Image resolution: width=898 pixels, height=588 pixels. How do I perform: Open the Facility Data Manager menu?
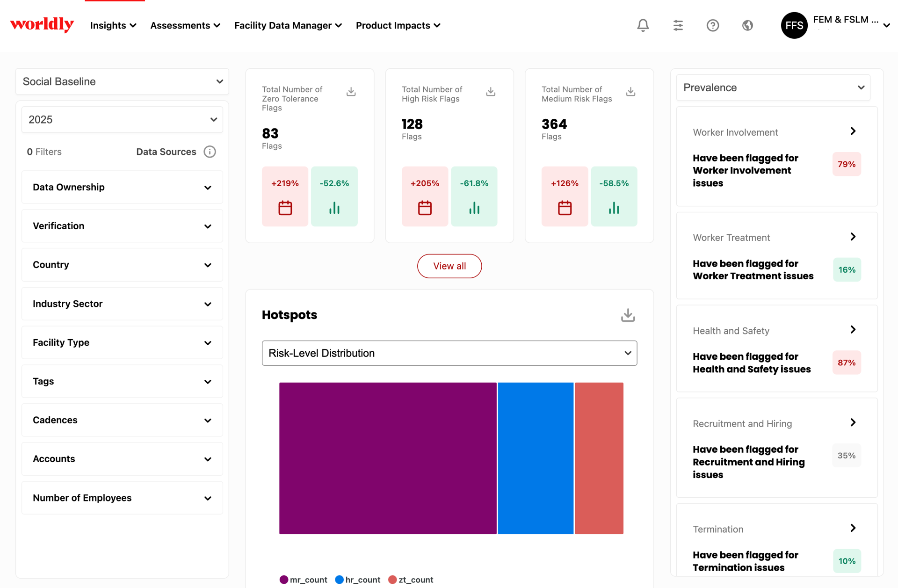[288, 25]
